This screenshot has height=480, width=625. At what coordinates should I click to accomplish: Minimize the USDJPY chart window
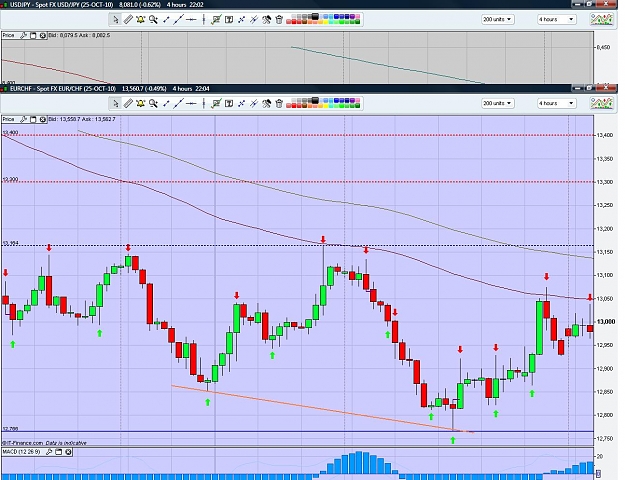(577, 4)
